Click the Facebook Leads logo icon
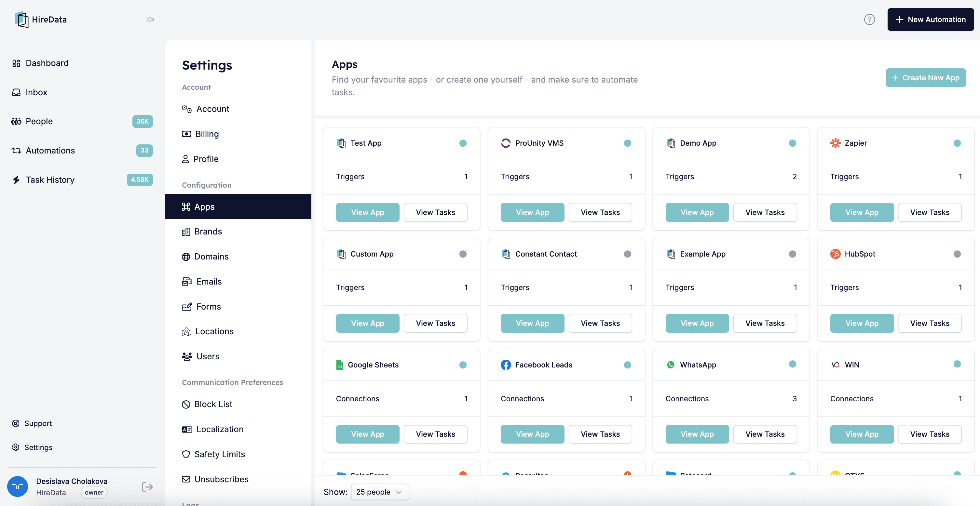 pyautogui.click(x=506, y=365)
